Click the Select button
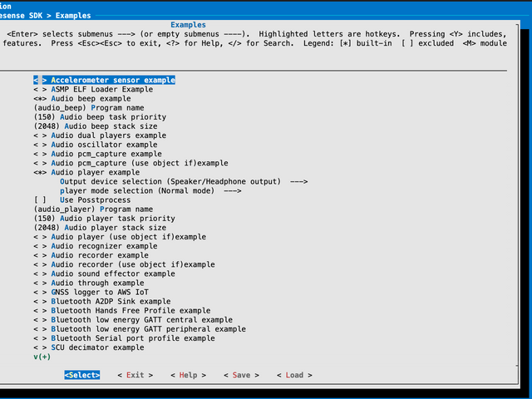532x399 pixels. 82,375
